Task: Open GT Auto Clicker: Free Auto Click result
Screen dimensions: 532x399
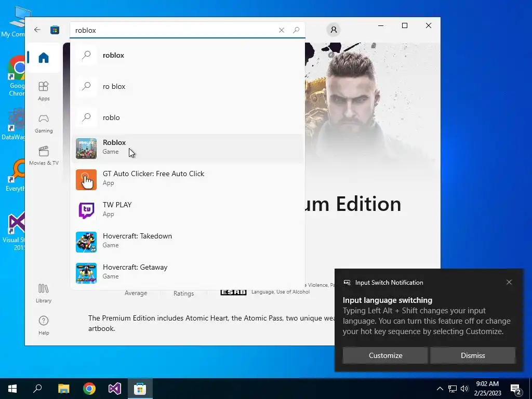Action: point(187,180)
